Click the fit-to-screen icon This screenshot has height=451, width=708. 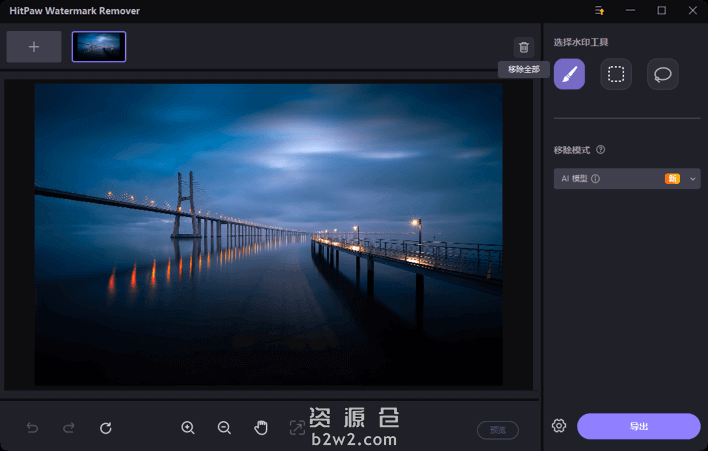297,428
